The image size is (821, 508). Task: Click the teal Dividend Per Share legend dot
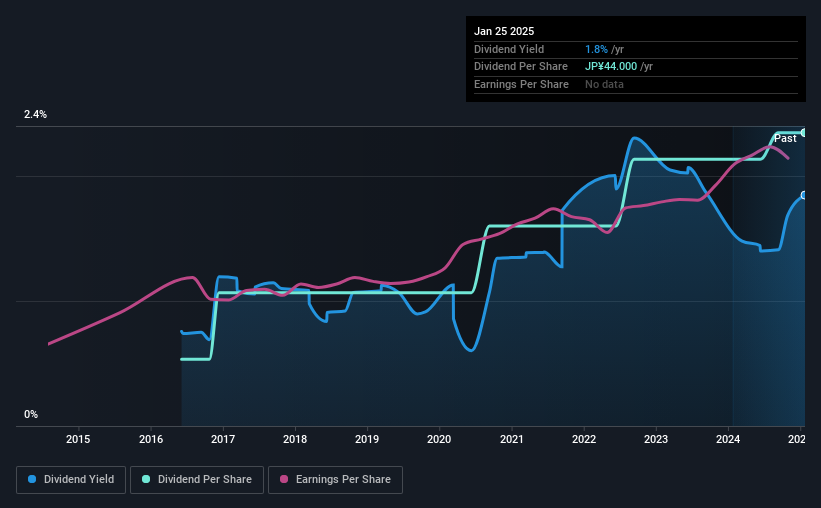click(146, 479)
